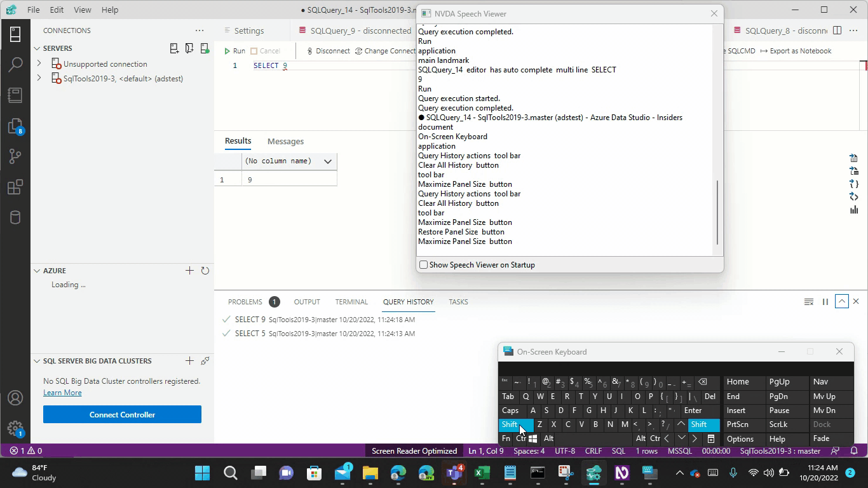Save query results as JSON
The image size is (868, 488).
(853, 184)
